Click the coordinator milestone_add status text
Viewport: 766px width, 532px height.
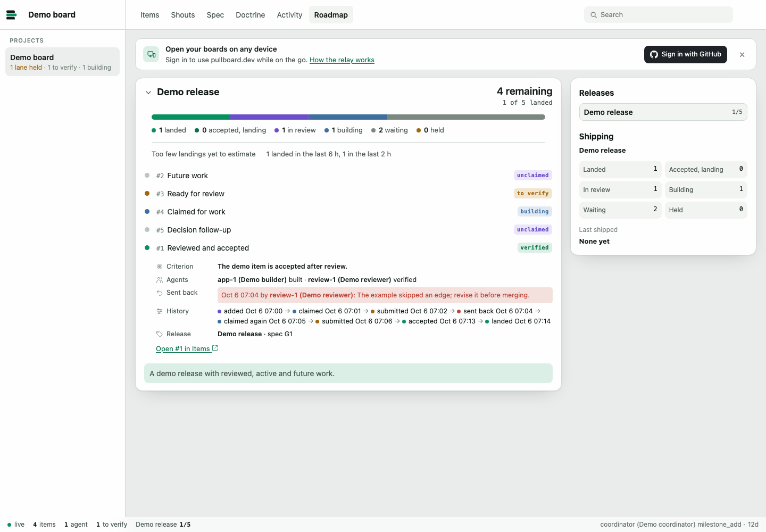click(679, 525)
